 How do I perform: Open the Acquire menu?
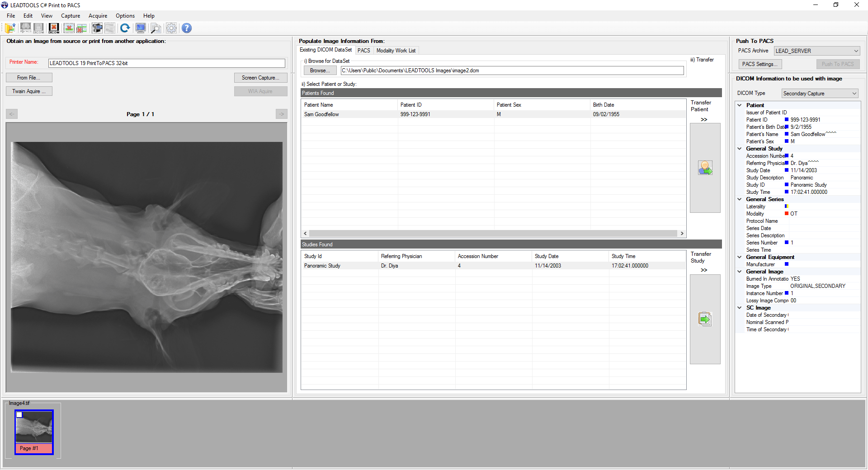tap(98, 15)
